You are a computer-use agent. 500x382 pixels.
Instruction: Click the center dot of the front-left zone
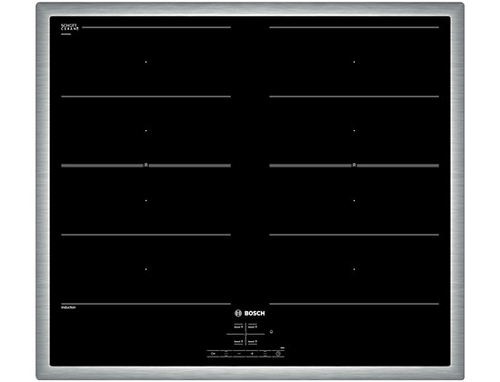146,269
